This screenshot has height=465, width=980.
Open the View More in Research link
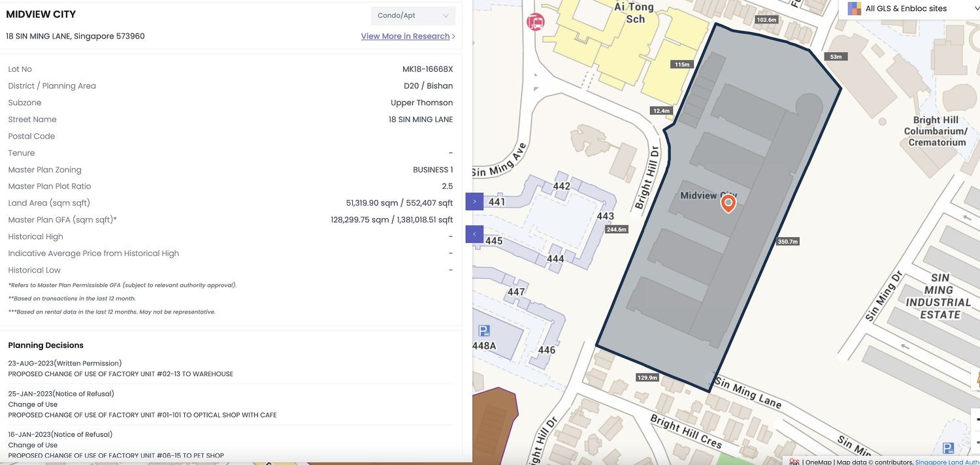(x=406, y=36)
